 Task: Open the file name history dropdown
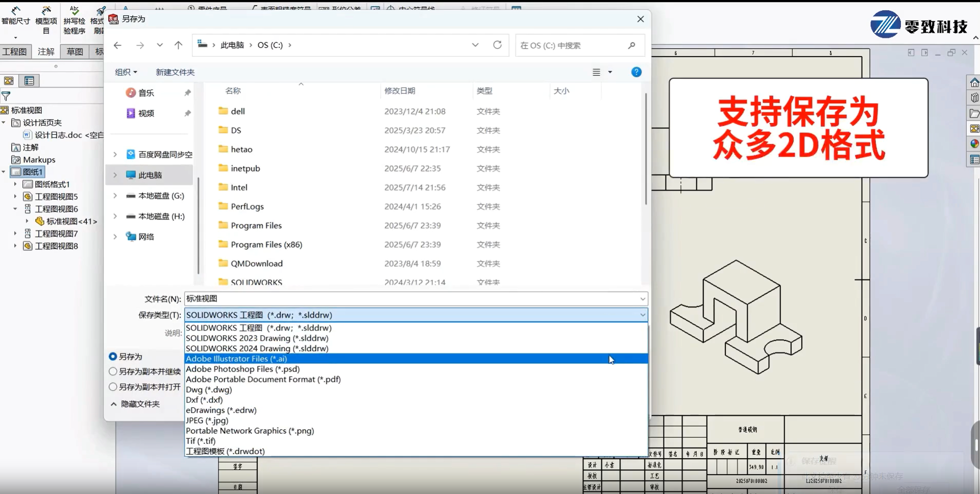point(643,299)
